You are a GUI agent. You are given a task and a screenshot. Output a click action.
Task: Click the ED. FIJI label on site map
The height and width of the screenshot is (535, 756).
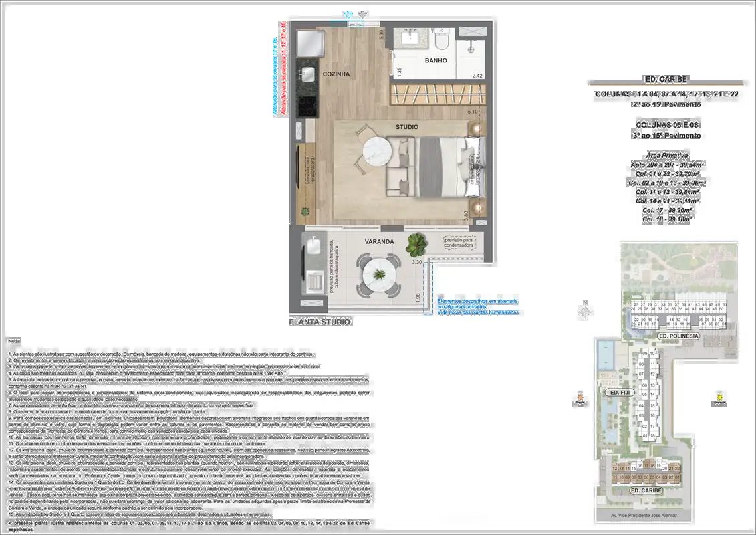[x=620, y=393]
